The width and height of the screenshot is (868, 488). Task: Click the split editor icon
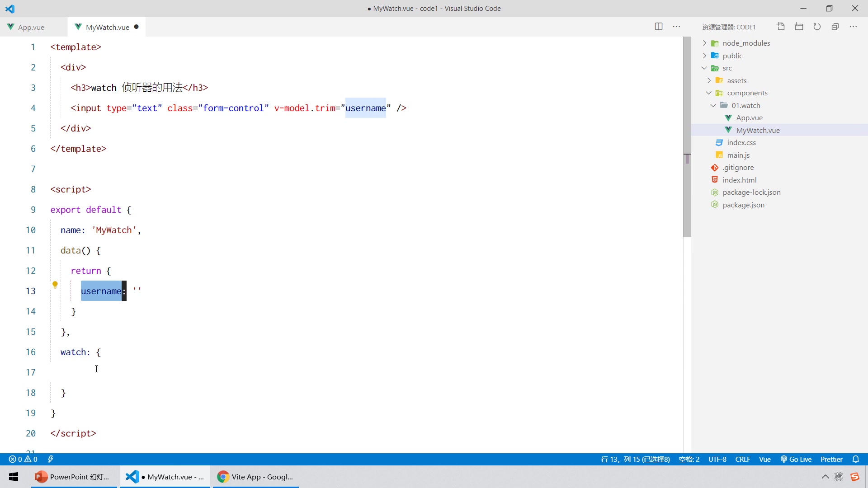coord(659,27)
